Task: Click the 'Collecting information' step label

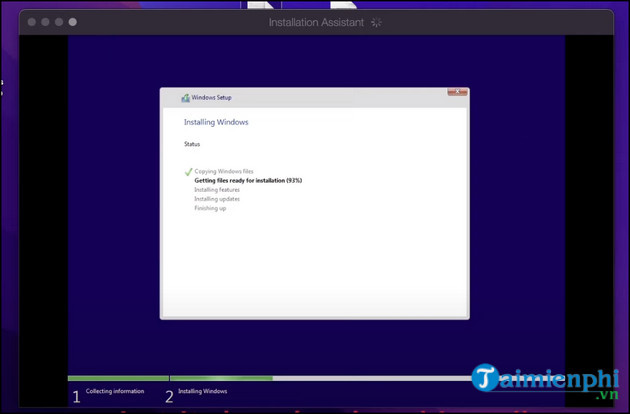Action: 115,391
